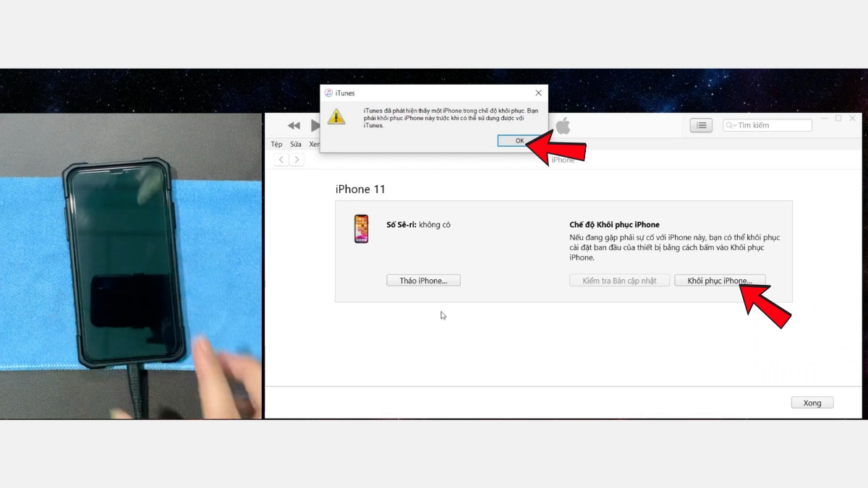The width and height of the screenshot is (868, 488).
Task: Click the rewind playback button in iTunes
Action: pos(294,126)
